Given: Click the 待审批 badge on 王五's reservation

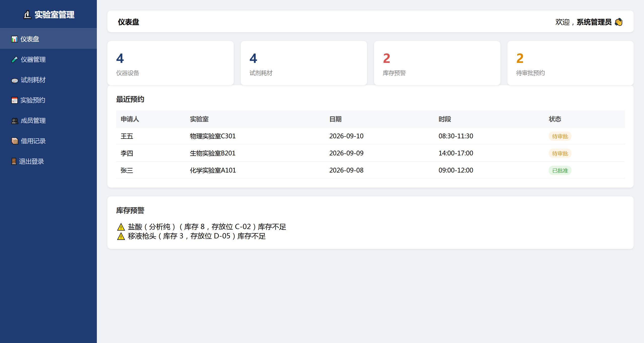Looking at the screenshot, I should [560, 136].
